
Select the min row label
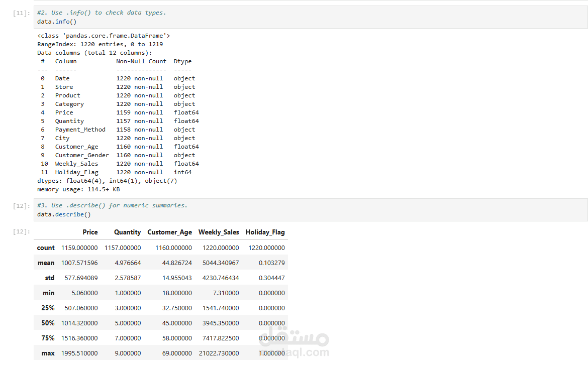coord(49,293)
